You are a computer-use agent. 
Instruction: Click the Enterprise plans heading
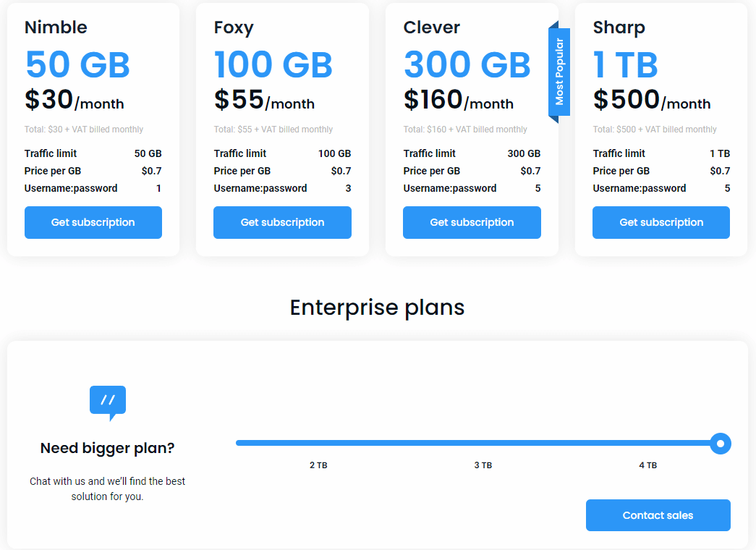tap(377, 308)
